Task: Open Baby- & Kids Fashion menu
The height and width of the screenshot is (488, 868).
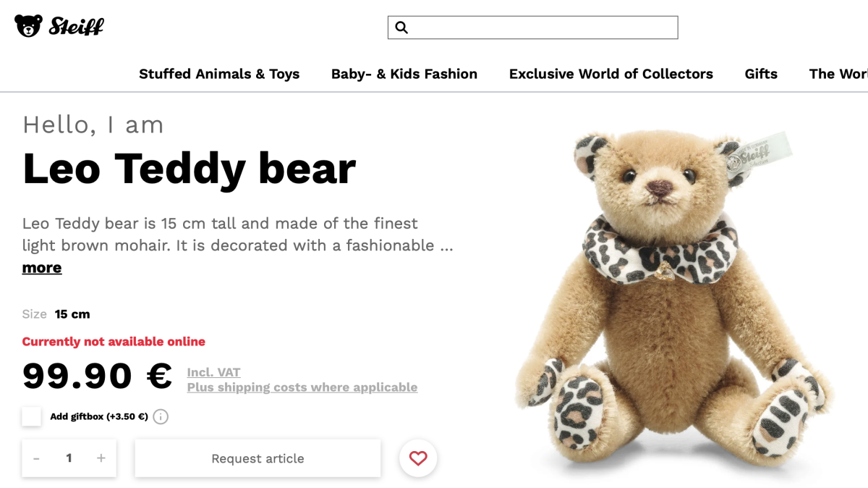Action: (404, 74)
